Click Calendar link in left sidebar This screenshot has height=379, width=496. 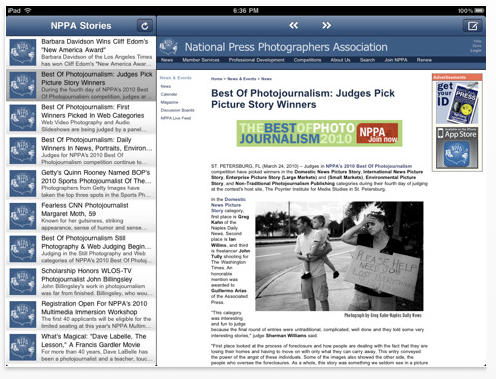pyautogui.click(x=169, y=94)
